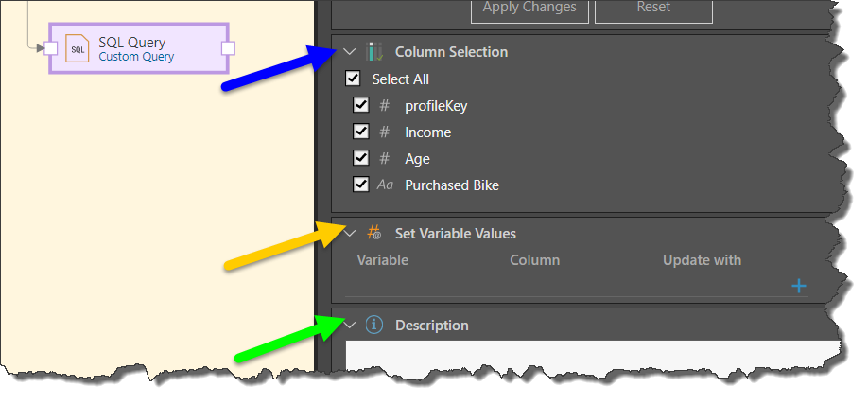
Task: Toggle the Select All checkbox
Action: 354,79
